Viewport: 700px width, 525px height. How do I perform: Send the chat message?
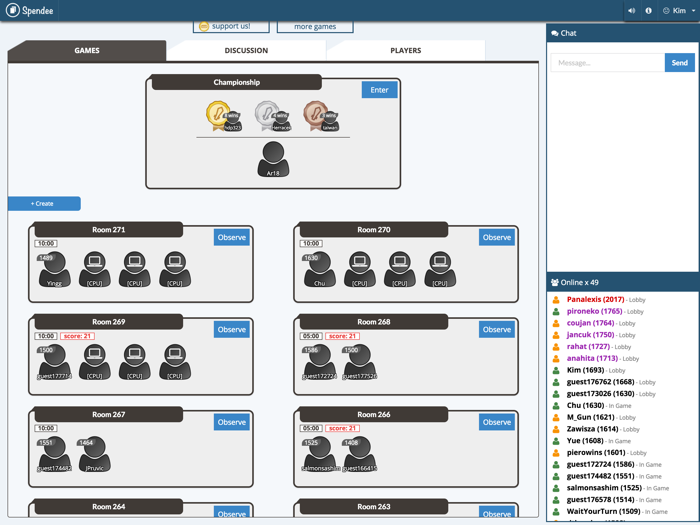(x=679, y=62)
